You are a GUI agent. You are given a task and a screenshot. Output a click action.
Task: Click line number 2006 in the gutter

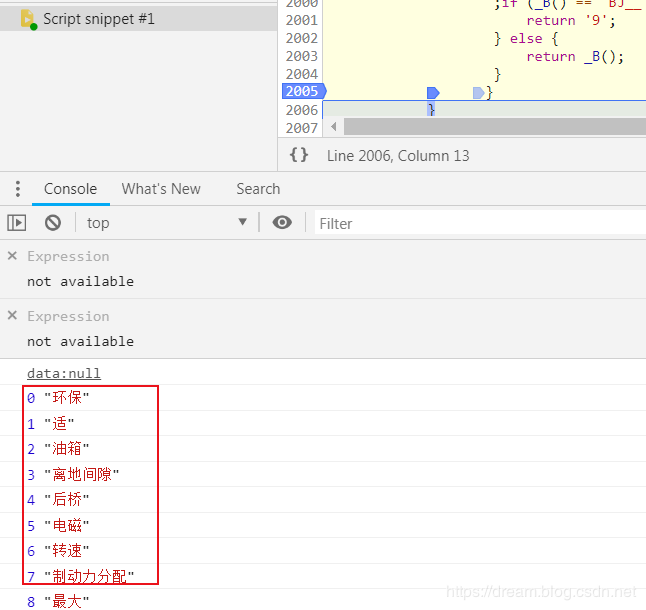[x=302, y=110]
